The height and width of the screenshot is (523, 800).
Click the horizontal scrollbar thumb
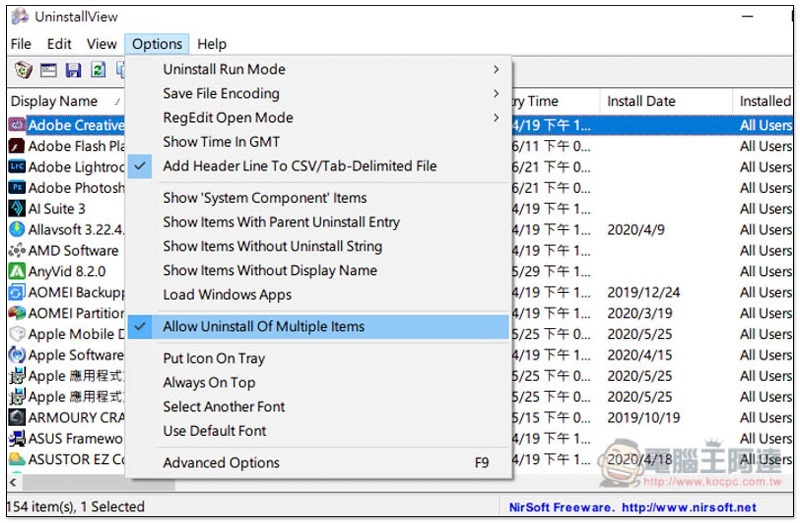98,482
